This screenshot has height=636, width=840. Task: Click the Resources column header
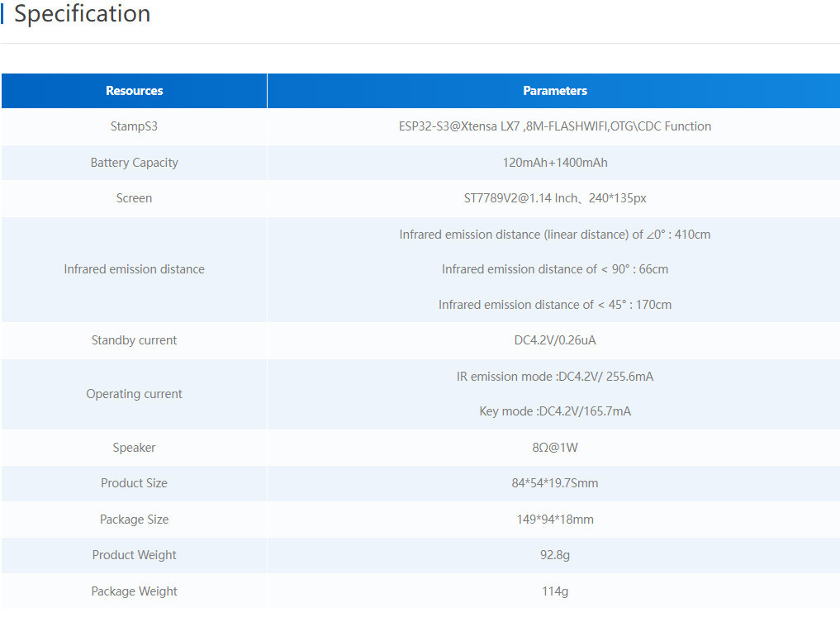coord(134,91)
